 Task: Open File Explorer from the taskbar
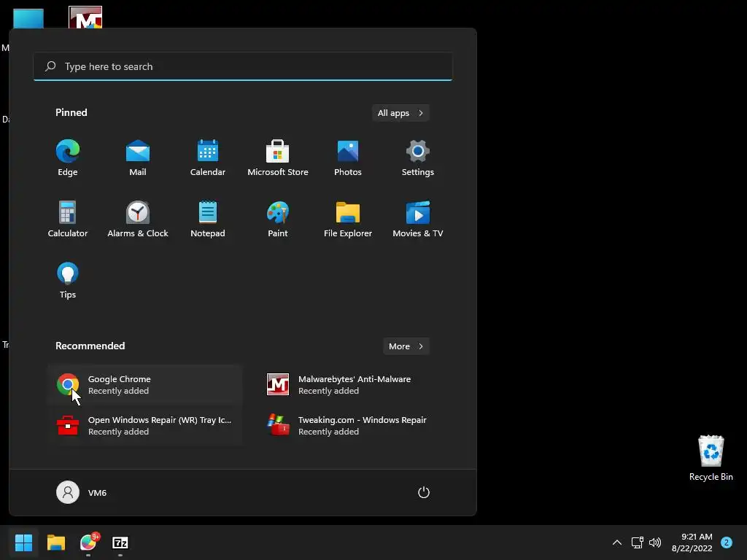[x=55, y=542]
